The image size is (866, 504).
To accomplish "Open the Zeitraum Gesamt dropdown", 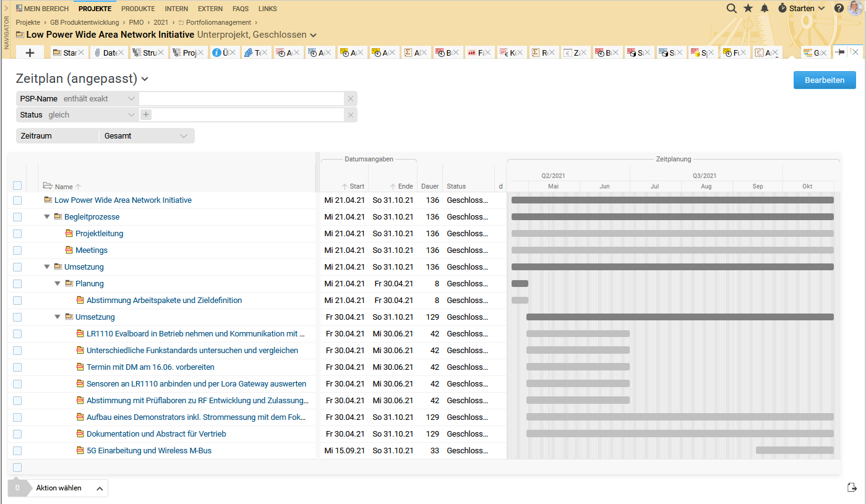I will (147, 136).
